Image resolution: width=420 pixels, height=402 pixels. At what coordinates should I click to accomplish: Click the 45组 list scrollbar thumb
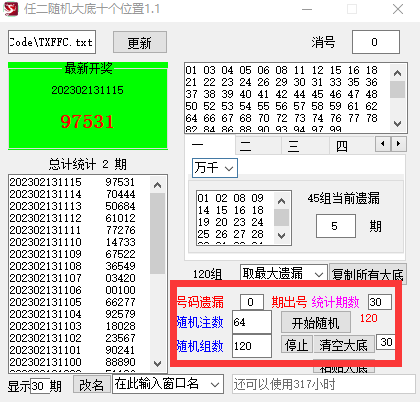point(281,218)
